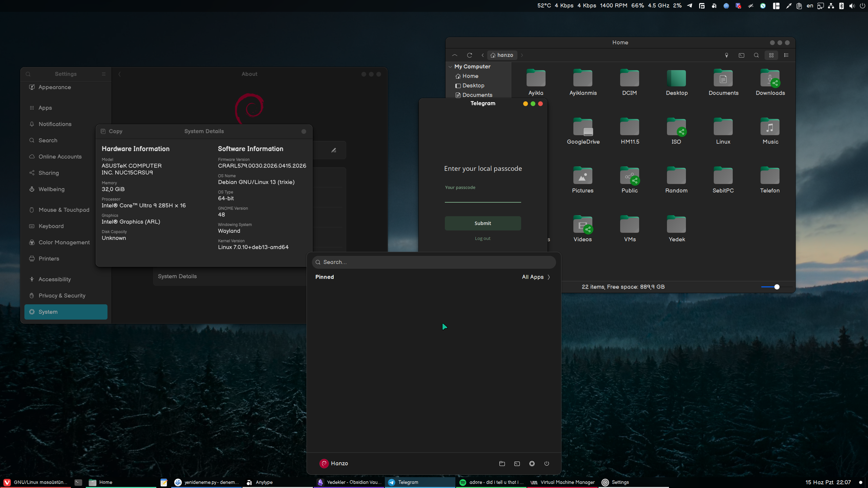Click Log out link in Telegram
The width and height of the screenshot is (868, 488).
(x=483, y=239)
